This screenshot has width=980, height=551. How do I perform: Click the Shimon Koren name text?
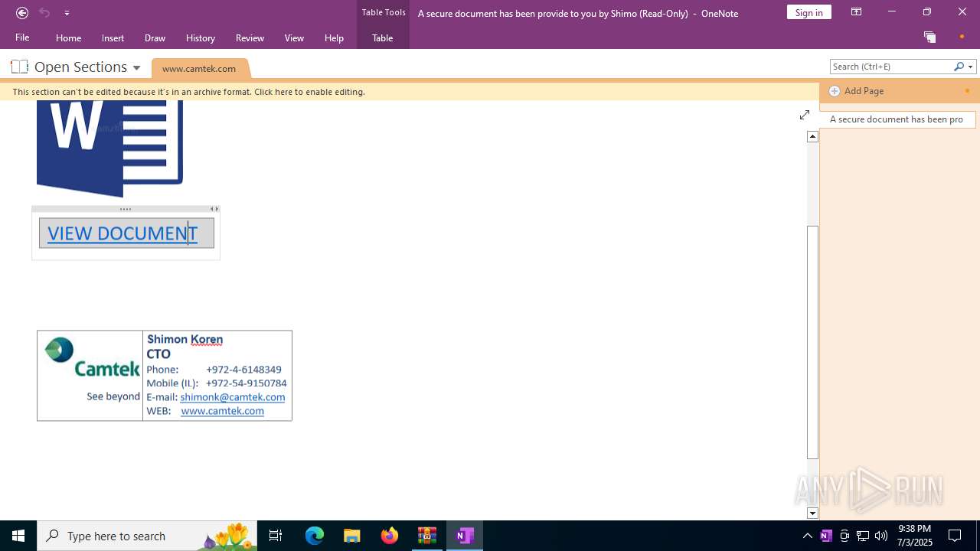pyautogui.click(x=185, y=339)
